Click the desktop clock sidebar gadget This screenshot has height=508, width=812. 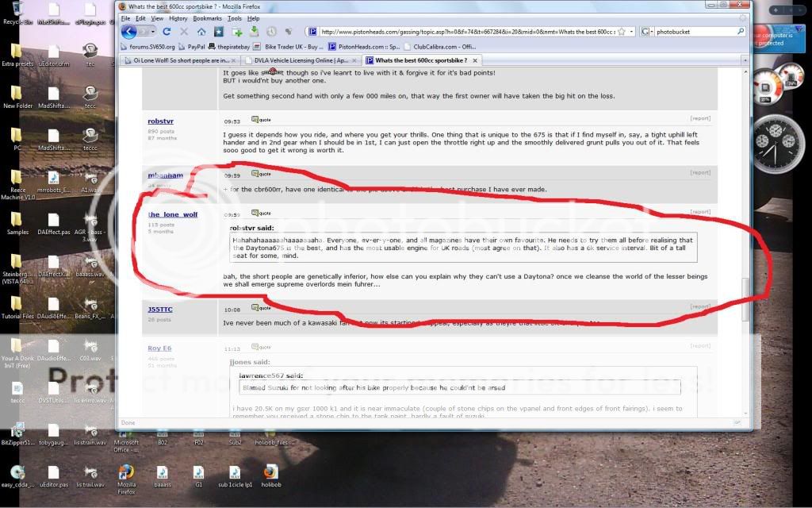tap(775, 144)
